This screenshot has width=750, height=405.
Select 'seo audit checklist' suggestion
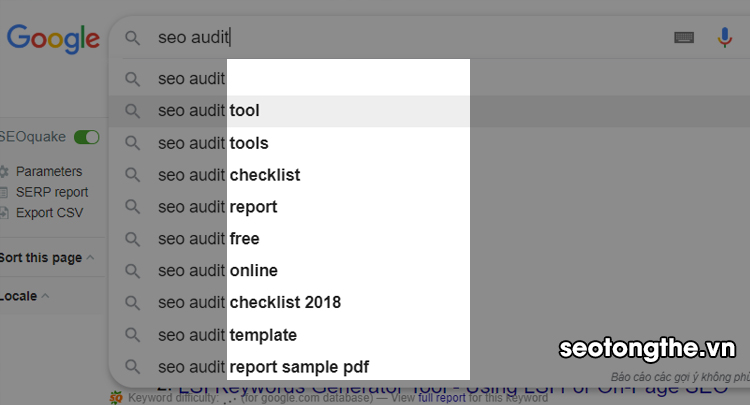pyautogui.click(x=264, y=175)
